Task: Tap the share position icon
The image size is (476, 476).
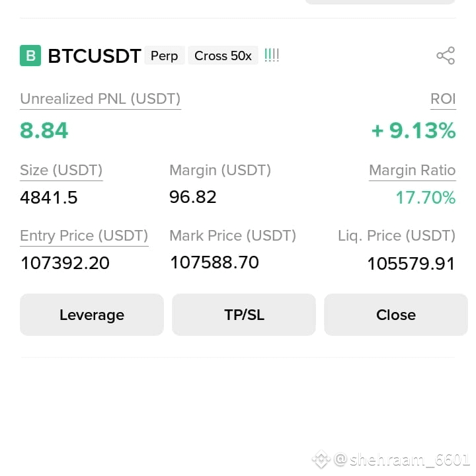Action: coord(446,56)
